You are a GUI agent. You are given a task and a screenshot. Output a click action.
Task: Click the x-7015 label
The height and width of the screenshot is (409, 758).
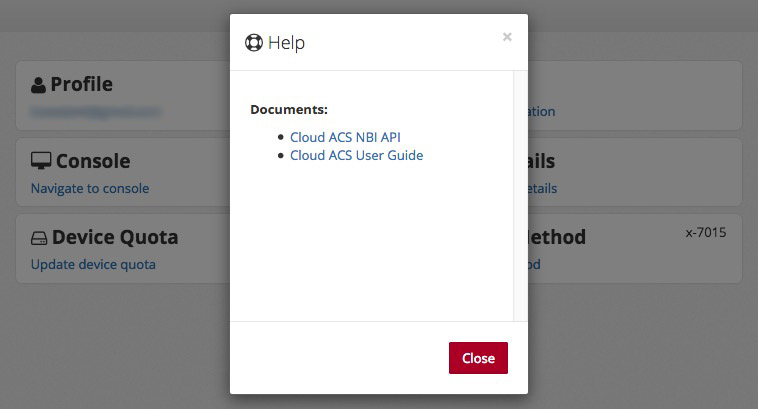tap(706, 233)
